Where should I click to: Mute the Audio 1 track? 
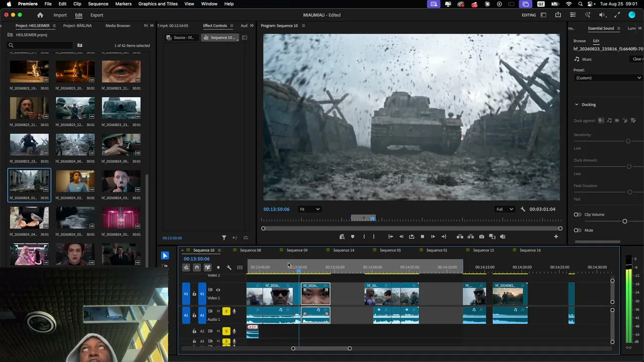coord(218,312)
